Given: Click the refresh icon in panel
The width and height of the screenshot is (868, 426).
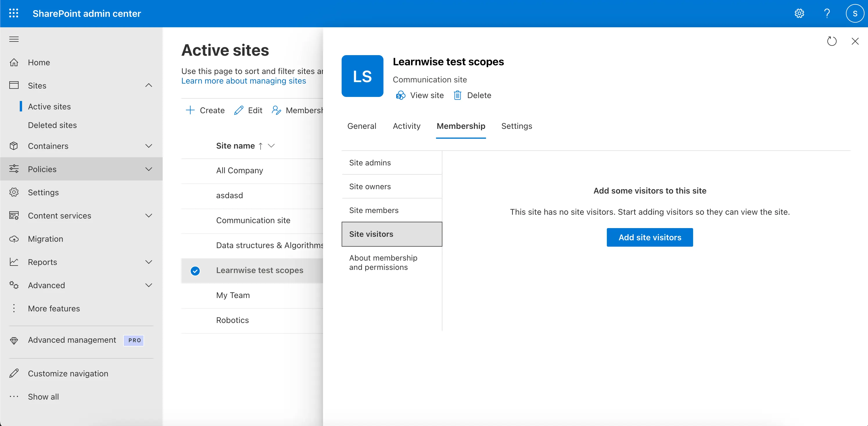Looking at the screenshot, I should pyautogui.click(x=832, y=41).
